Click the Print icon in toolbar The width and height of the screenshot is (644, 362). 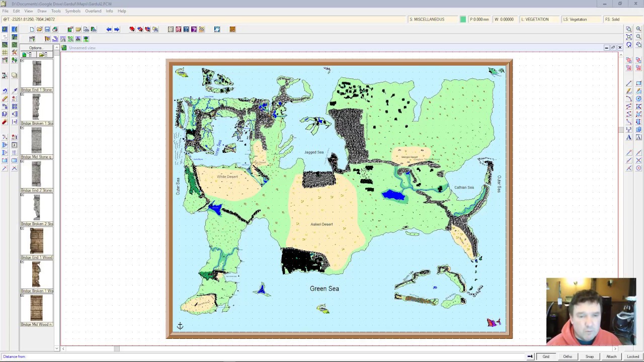[55, 29]
